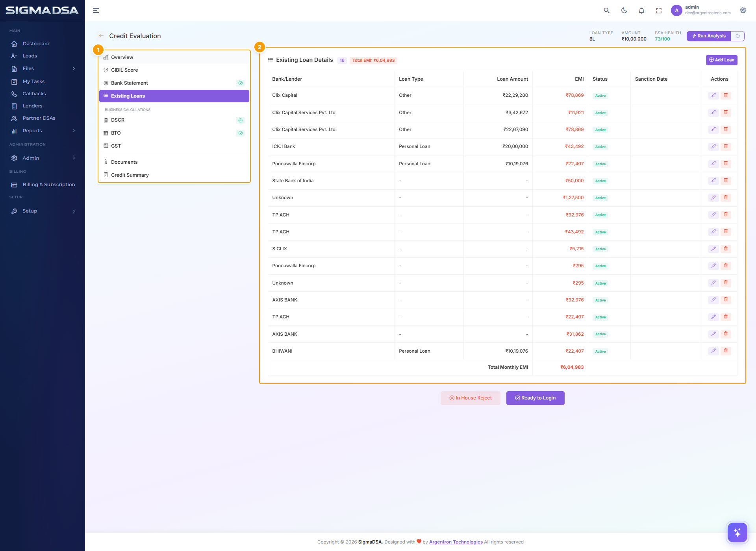Click the SIGMADSA logo
Screen dimensions: 756x551
click(x=42, y=11)
